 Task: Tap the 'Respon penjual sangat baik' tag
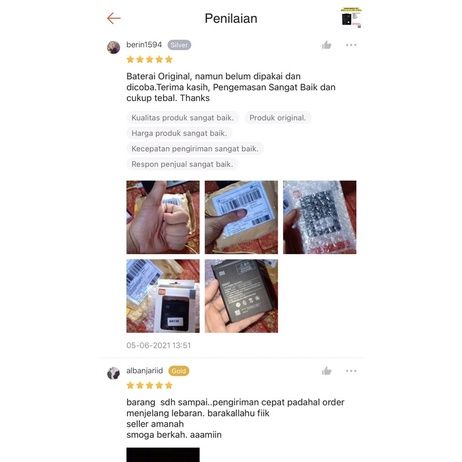(182, 164)
